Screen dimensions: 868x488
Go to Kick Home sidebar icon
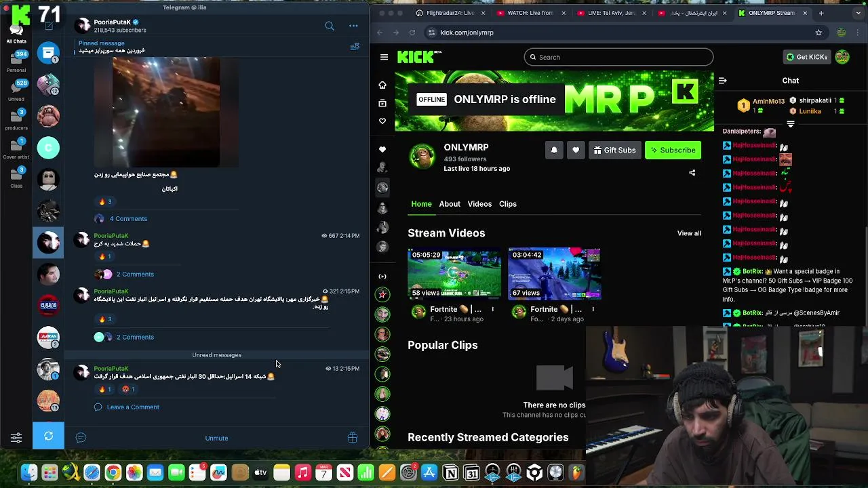click(382, 85)
